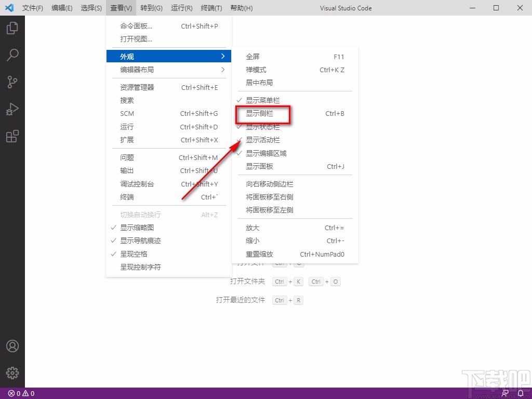Viewport: 532px width, 399px height.
Task: Choose 全屏 in appearance submenu
Action: tap(295, 57)
